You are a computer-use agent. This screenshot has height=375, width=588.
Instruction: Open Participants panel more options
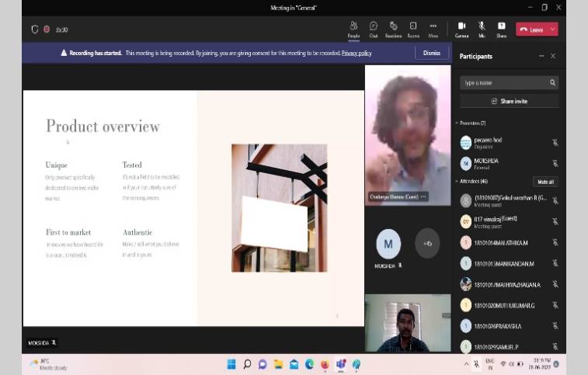pos(541,56)
